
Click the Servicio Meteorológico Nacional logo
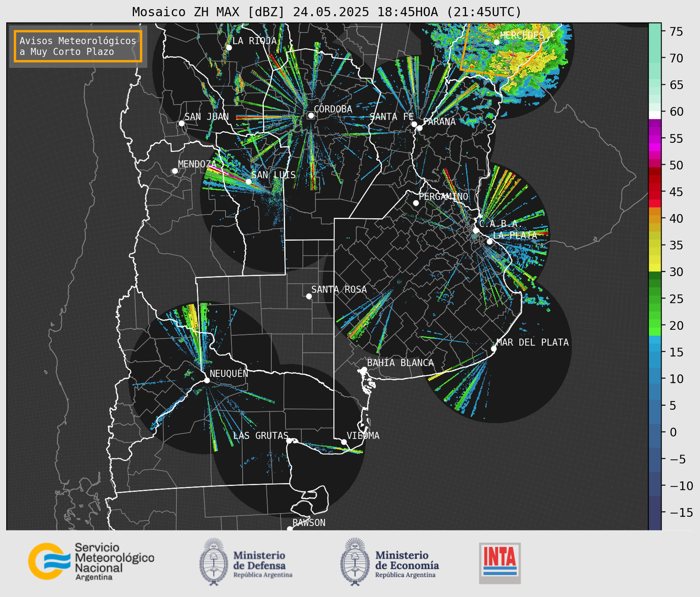[x=91, y=561]
